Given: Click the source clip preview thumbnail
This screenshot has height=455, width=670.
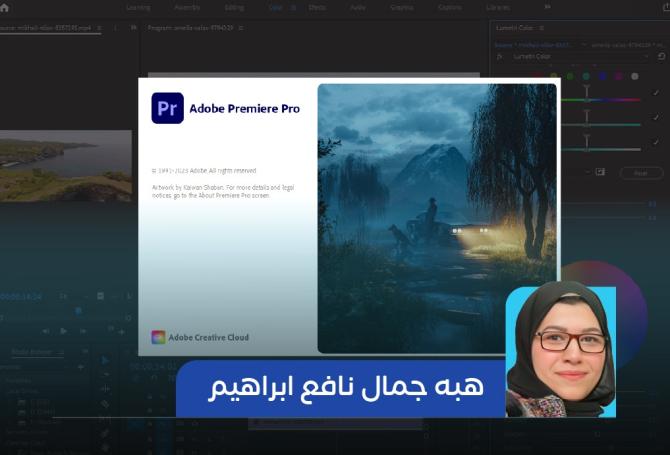Looking at the screenshot, I should coord(66,166).
